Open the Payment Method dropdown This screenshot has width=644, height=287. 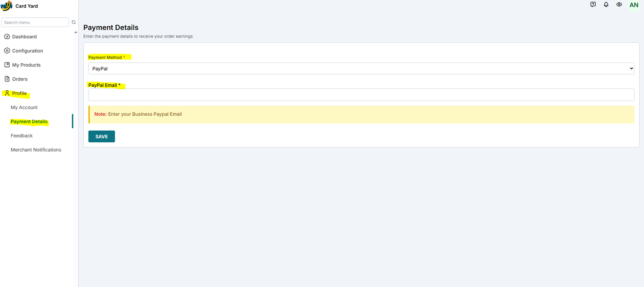[x=361, y=69]
